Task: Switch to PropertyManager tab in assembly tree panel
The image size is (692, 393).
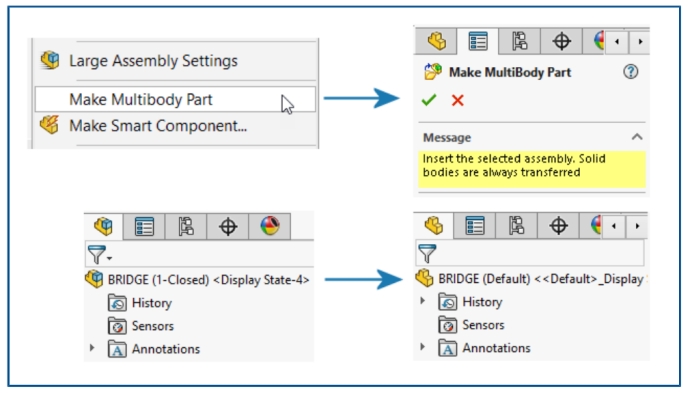Action: [144, 227]
